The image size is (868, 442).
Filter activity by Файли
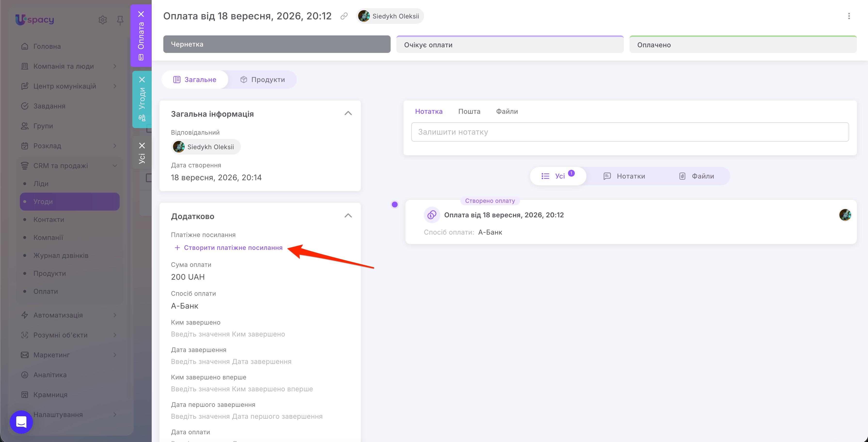point(696,176)
